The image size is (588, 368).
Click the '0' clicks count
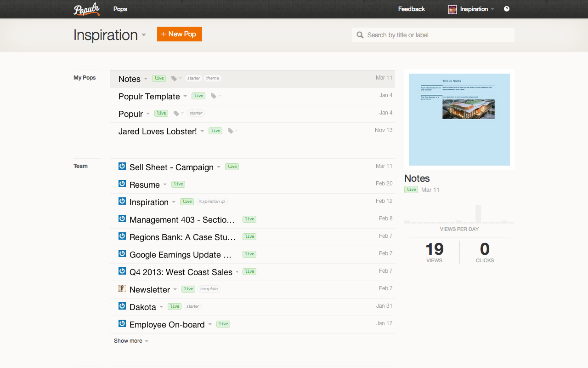[x=485, y=249]
